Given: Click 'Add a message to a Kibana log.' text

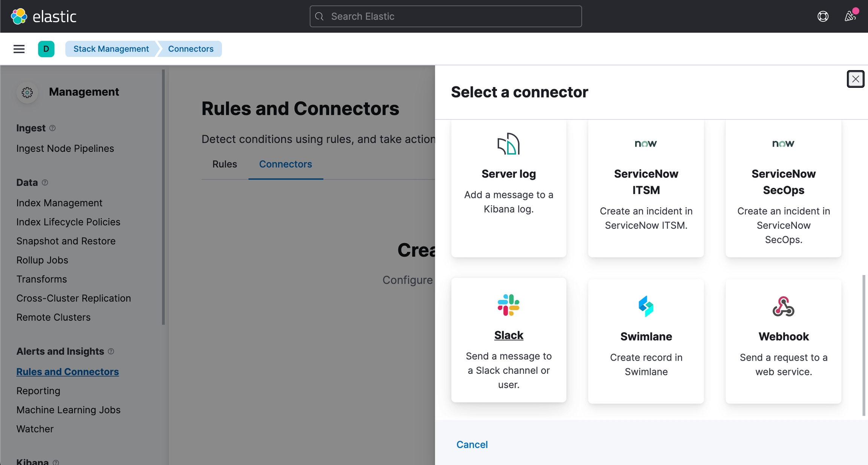Looking at the screenshot, I should (509, 202).
